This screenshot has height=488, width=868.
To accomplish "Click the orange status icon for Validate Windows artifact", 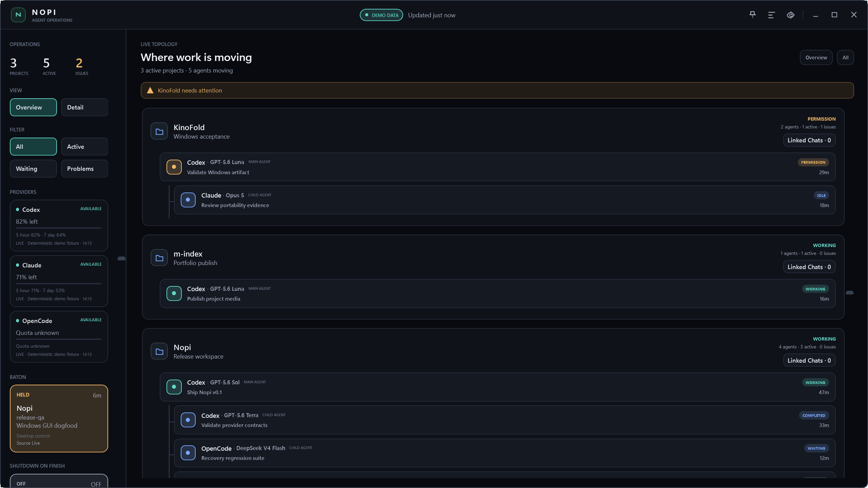I will [x=174, y=167].
